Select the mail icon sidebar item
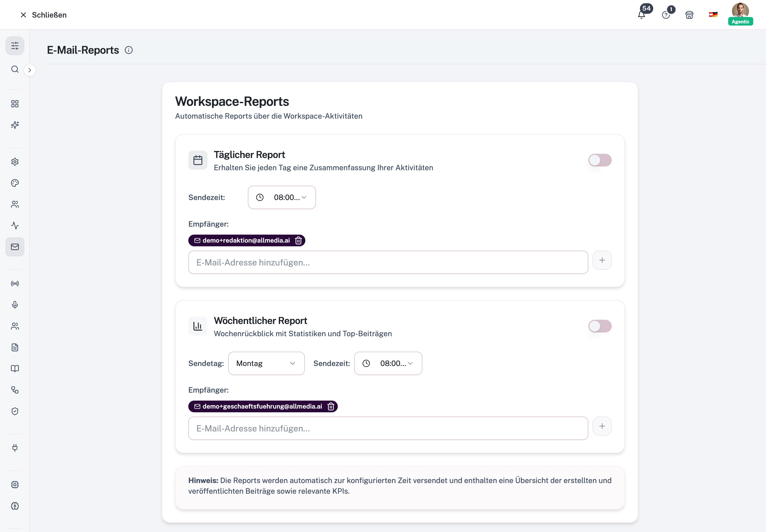Screen dimensions: 766x532 (15, 247)
